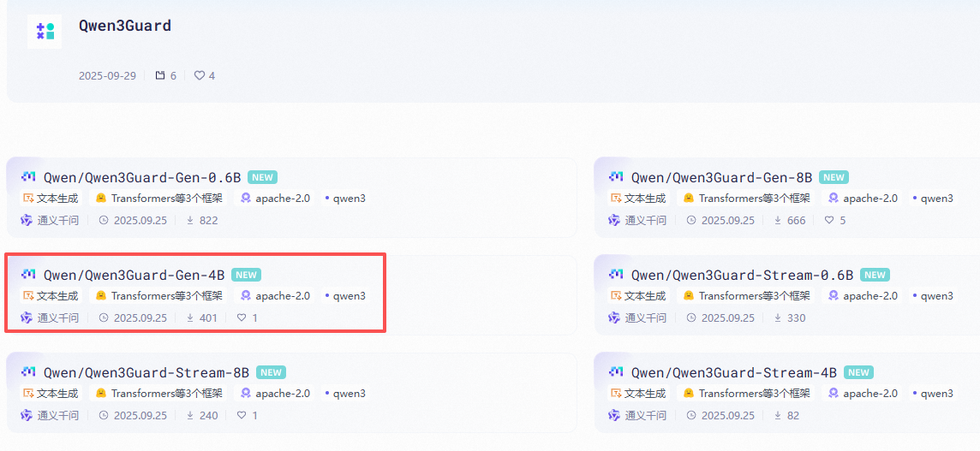This screenshot has height=451, width=980.
Task: Click ModelScope logo icon of Qwen3Guard-Gen-0.6B card
Action: 28,177
